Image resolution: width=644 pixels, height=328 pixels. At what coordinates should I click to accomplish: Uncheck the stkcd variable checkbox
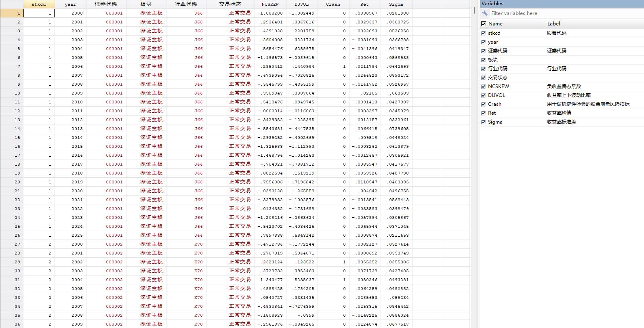point(484,33)
